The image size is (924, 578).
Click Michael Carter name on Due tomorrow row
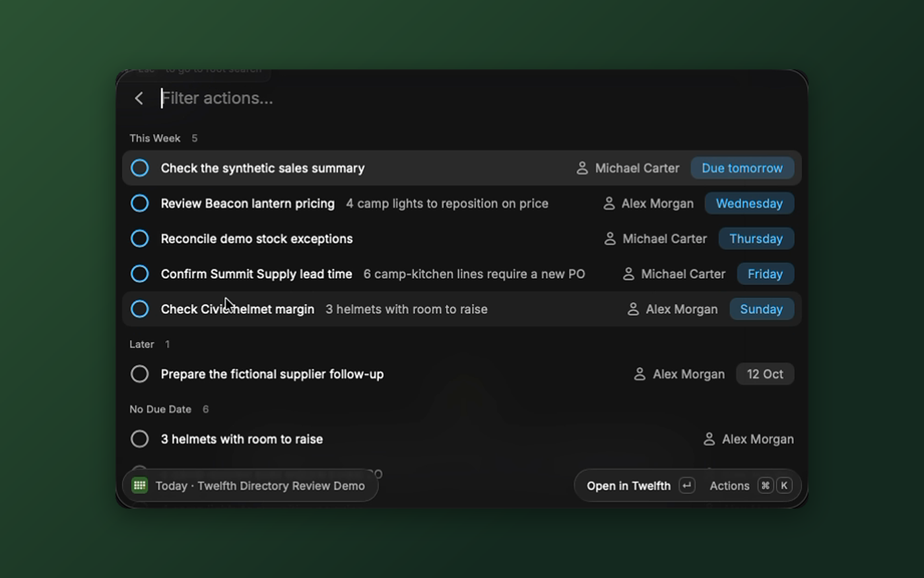(x=637, y=168)
